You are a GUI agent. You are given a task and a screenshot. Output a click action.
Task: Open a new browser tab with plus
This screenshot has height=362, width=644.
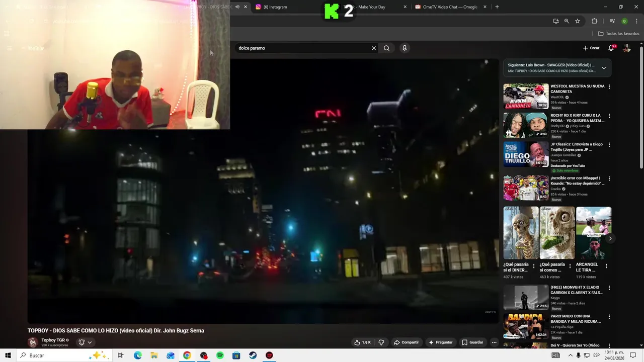497,7
